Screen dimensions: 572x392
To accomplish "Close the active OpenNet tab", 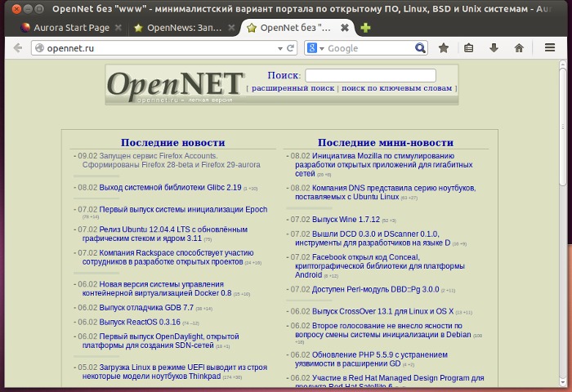I will 344,28.
